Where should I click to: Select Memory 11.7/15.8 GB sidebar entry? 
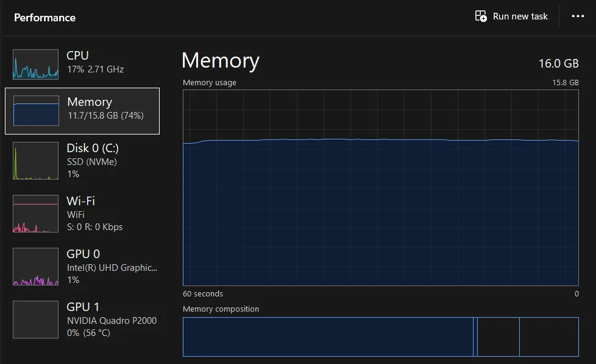click(105, 108)
